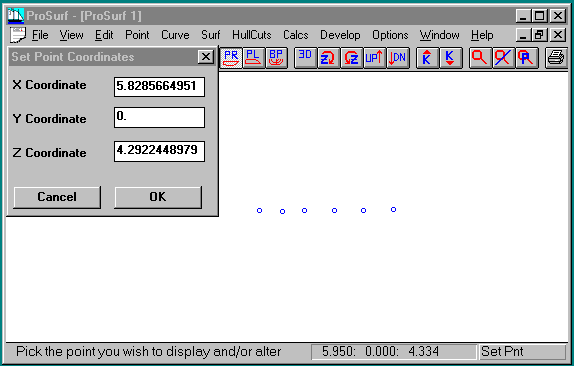Select the red magnifier zoom icon
The image size is (574, 367).
[x=480, y=58]
